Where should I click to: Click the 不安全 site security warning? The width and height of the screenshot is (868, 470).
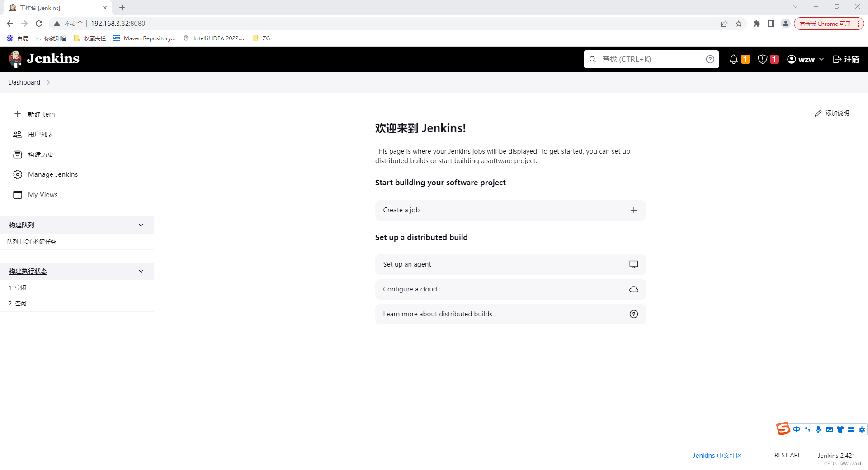point(68,23)
